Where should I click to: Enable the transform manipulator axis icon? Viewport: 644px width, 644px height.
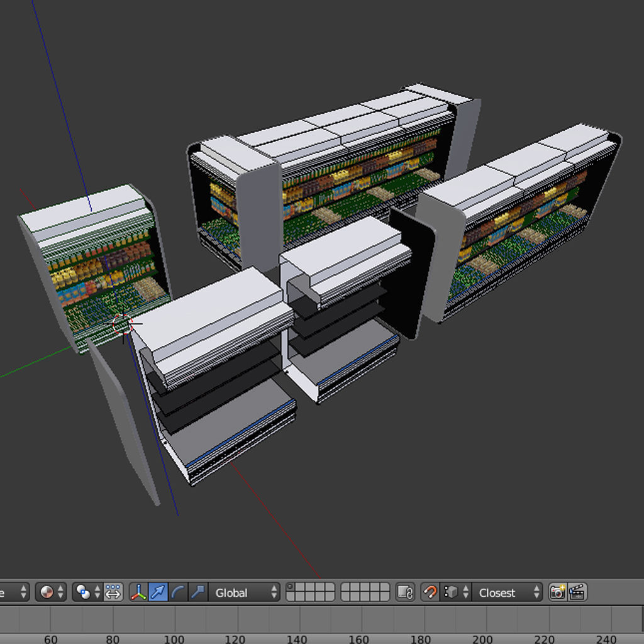pos(138,592)
